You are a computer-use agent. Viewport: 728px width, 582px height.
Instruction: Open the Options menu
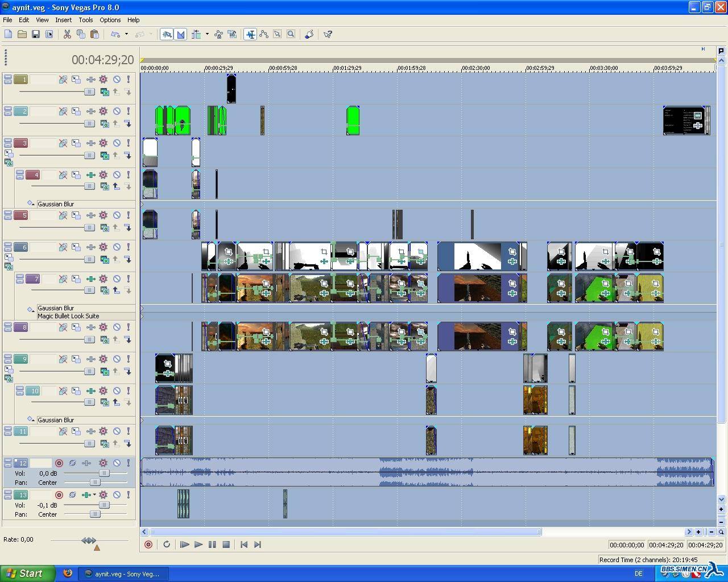coord(110,20)
